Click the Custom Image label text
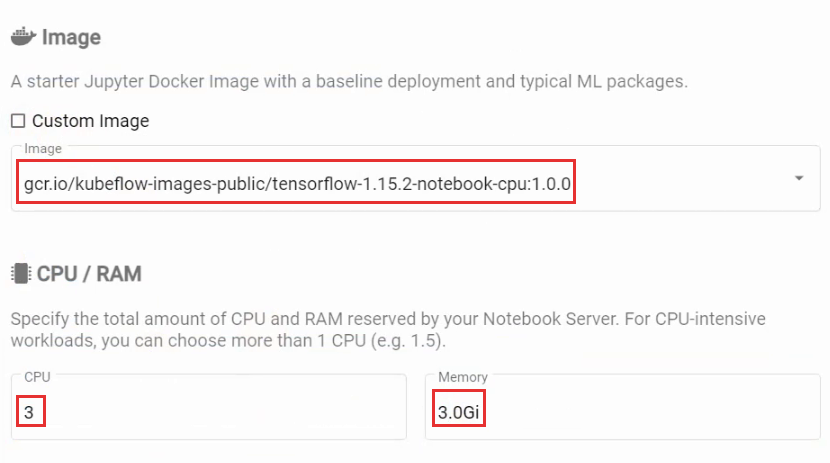 point(91,121)
